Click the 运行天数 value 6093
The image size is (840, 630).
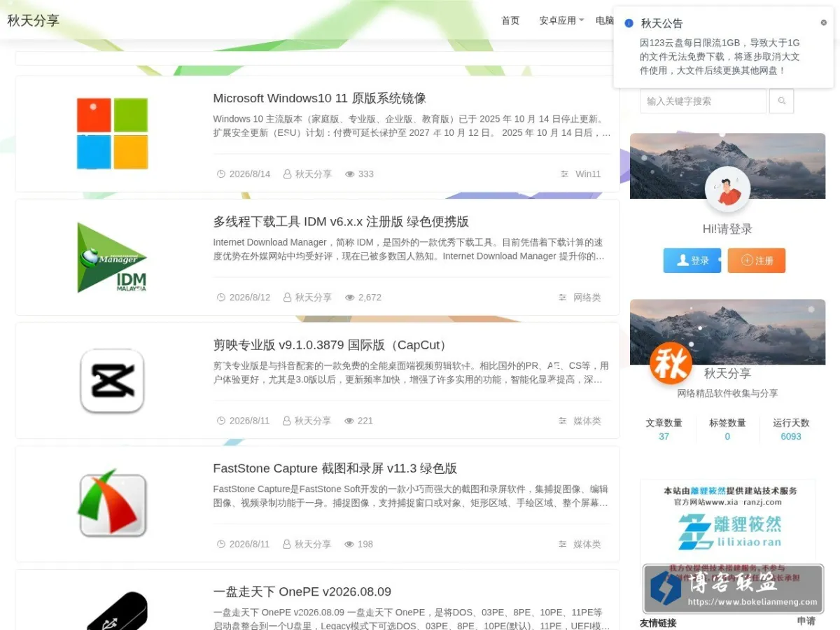[x=791, y=436]
